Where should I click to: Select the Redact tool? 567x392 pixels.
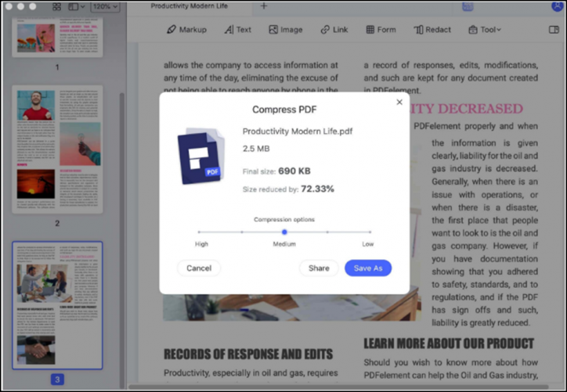(x=432, y=30)
